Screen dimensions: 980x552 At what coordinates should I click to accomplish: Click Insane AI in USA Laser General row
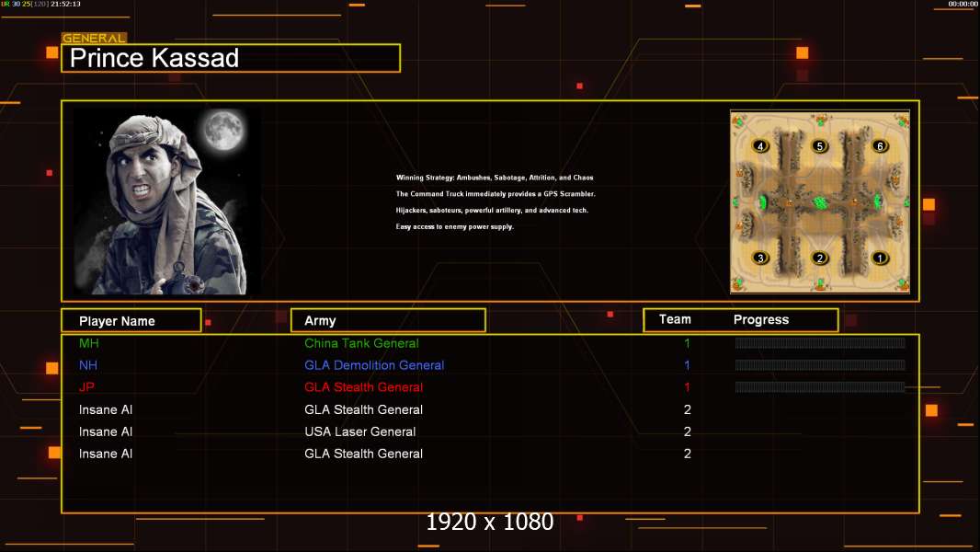point(106,431)
